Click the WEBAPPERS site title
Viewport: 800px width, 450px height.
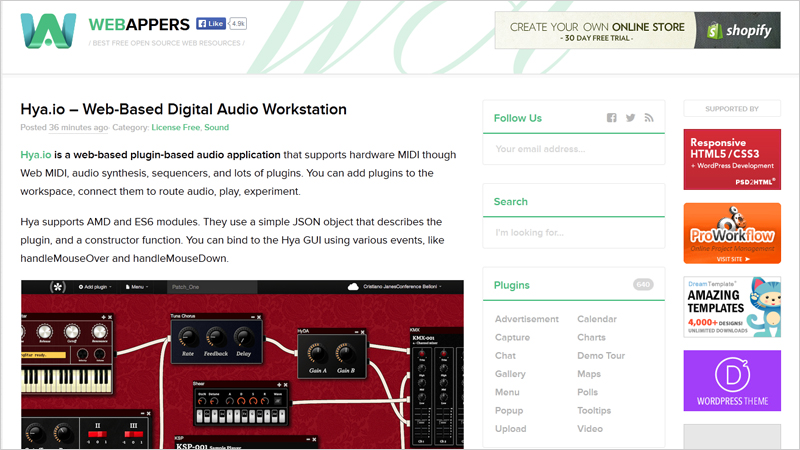tap(139, 24)
